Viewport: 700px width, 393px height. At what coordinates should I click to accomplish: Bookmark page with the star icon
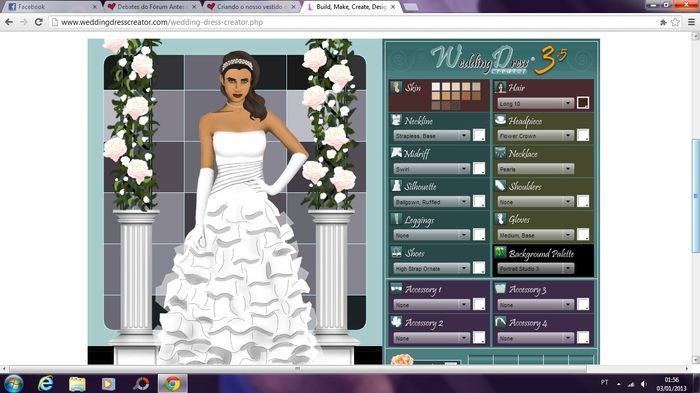(x=675, y=22)
